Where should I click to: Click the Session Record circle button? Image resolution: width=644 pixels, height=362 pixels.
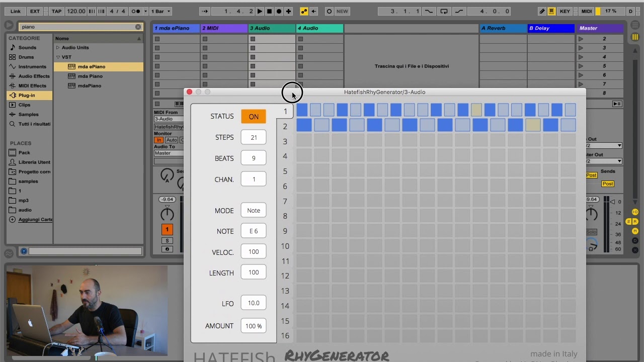[x=329, y=11]
